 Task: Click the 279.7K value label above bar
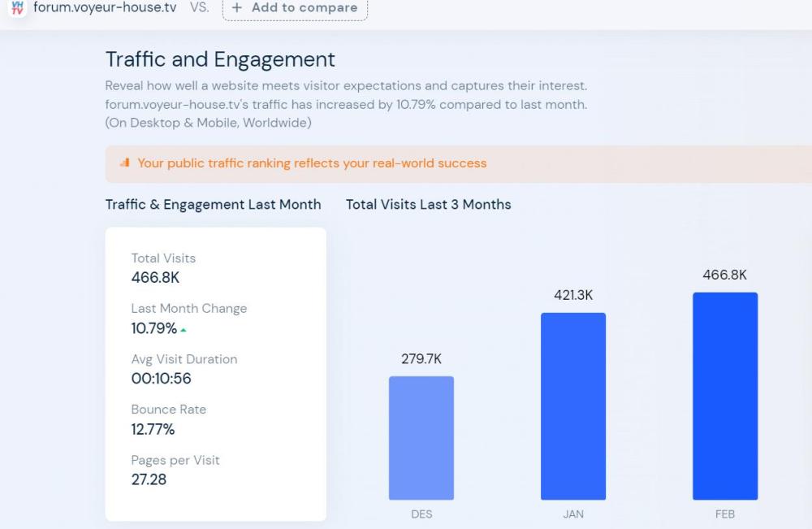click(421, 358)
